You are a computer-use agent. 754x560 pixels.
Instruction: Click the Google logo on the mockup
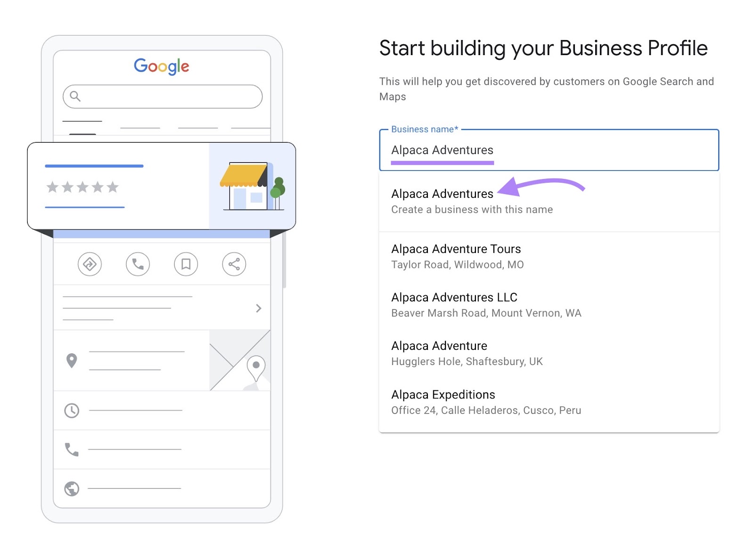[162, 66]
